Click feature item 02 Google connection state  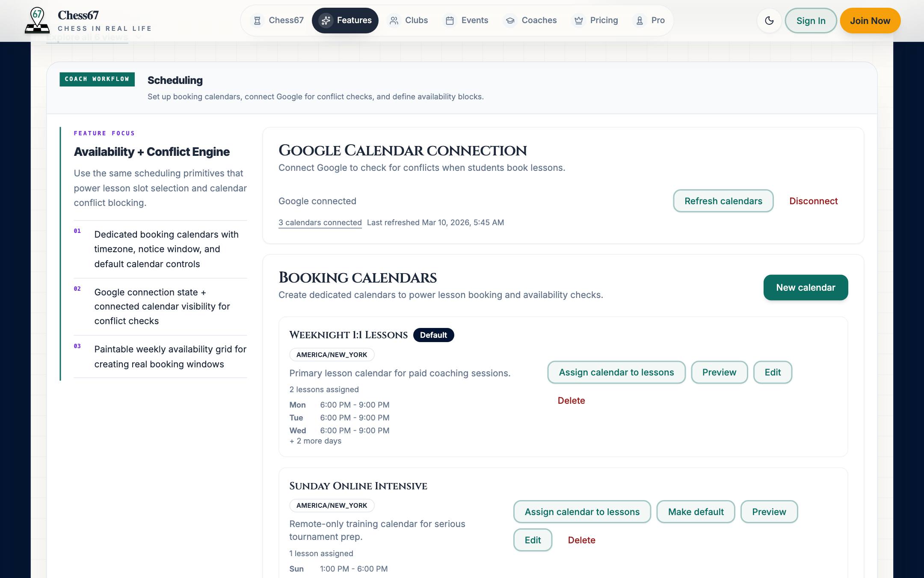160,307
